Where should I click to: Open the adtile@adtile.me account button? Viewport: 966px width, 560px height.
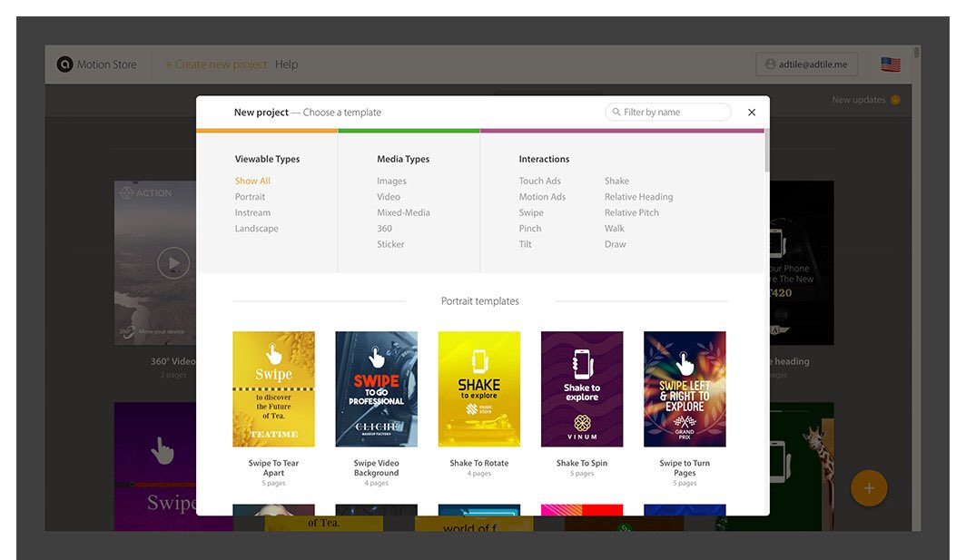coord(806,64)
